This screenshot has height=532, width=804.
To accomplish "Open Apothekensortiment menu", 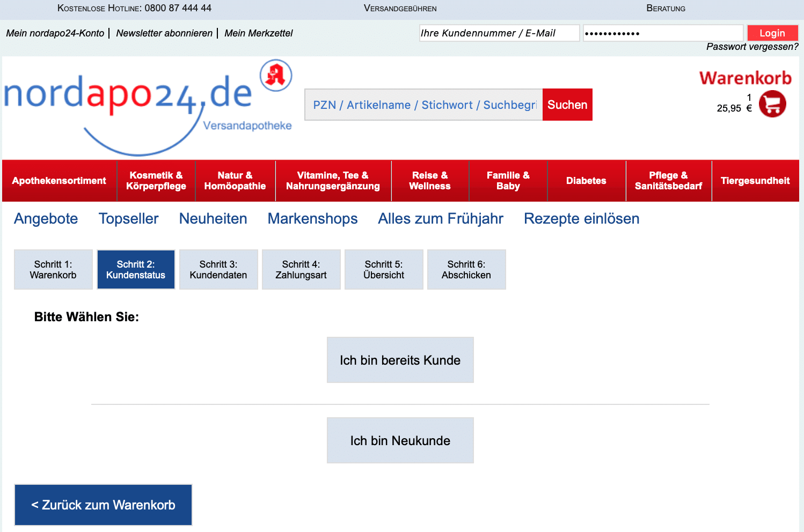I will (x=59, y=181).
